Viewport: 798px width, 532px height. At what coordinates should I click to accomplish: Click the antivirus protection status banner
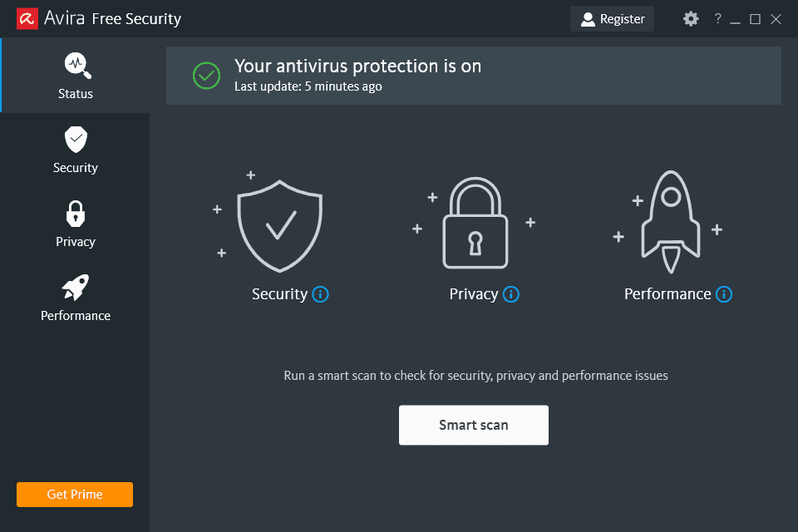(474, 75)
